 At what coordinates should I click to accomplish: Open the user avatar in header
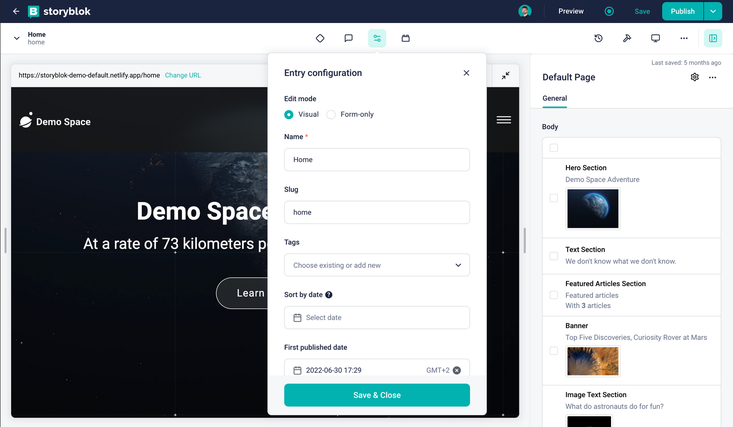(x=525, y=11)
